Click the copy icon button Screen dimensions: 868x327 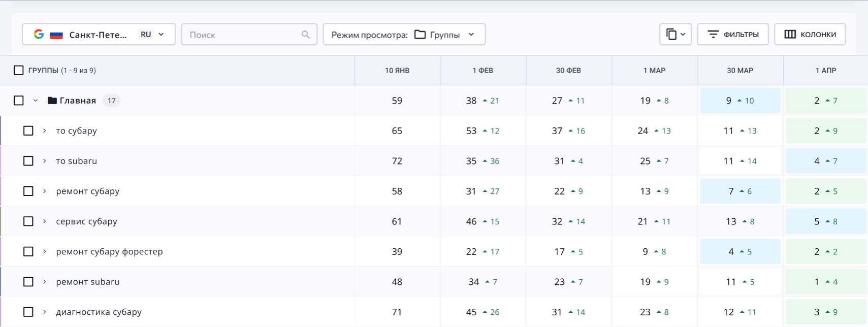tap(671, 35)
